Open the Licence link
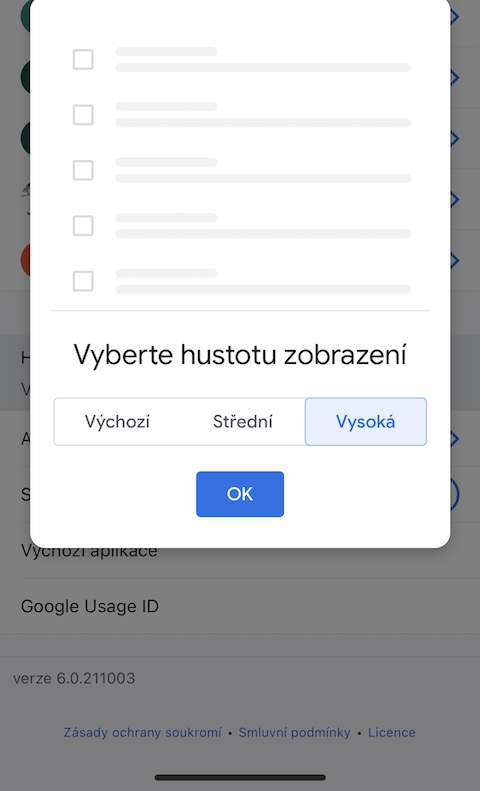The width and height of the screenshot is (480, 791). (392, 732)
